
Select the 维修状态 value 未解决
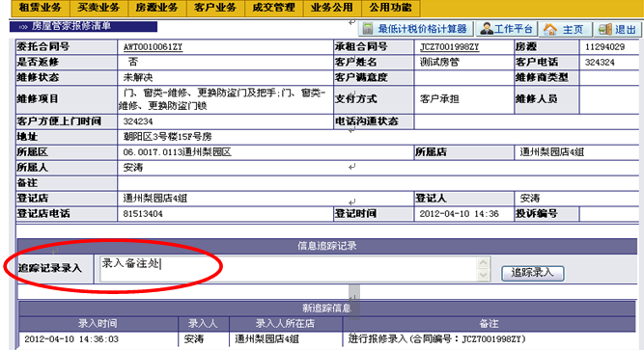click(x=138, y=77)
